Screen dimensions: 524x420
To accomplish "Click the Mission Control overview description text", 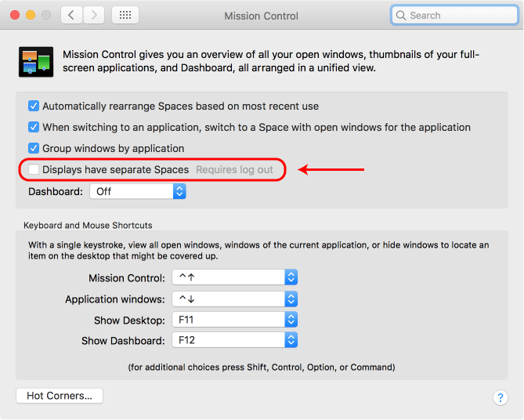I will [271, 61].
